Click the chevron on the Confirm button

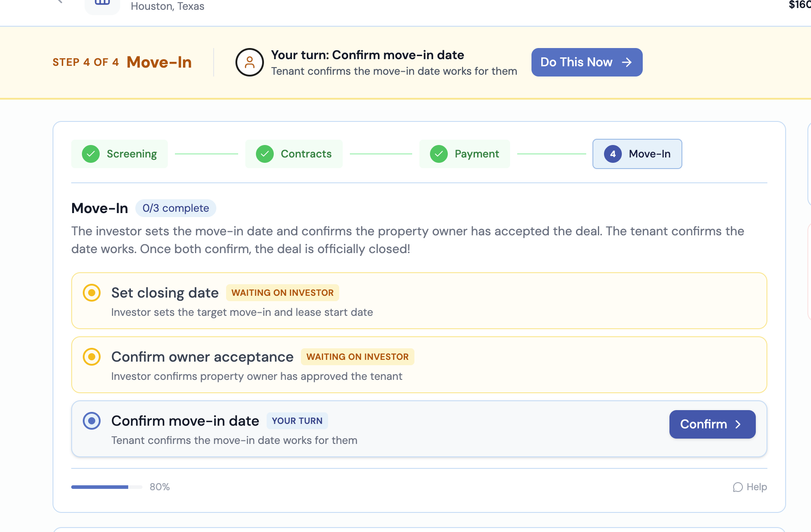[x=738, y=424]
